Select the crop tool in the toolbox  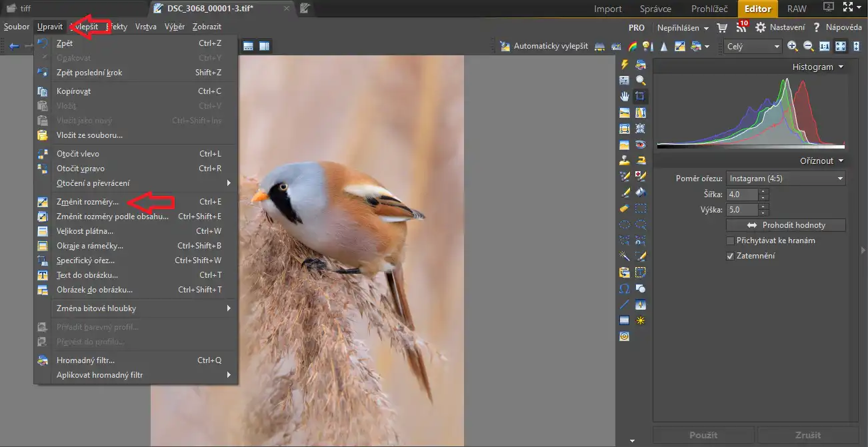[640, 96]
